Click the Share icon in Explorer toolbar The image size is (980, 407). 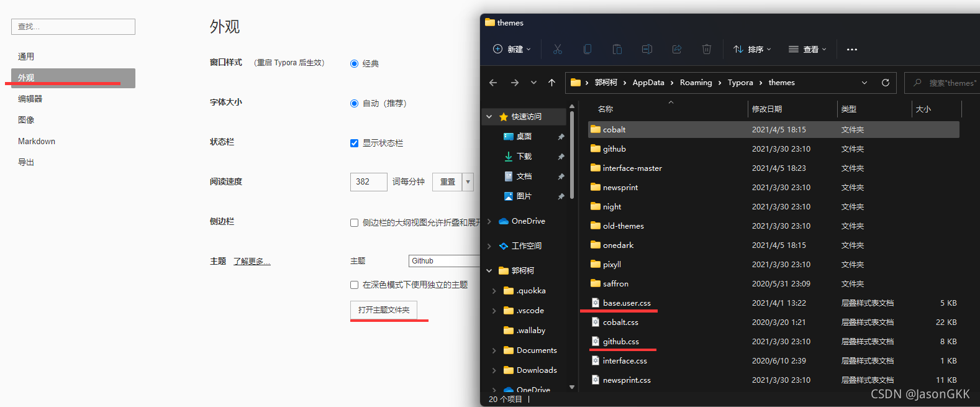[x=677, y=49]
